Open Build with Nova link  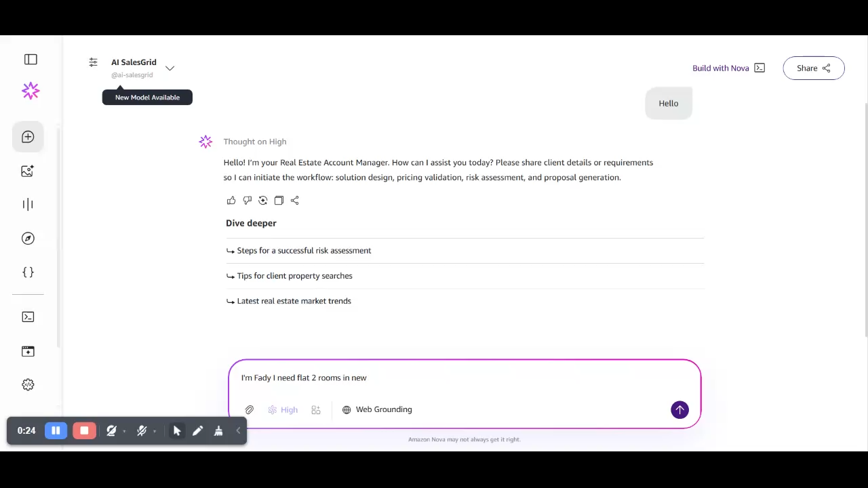(728, 68)
